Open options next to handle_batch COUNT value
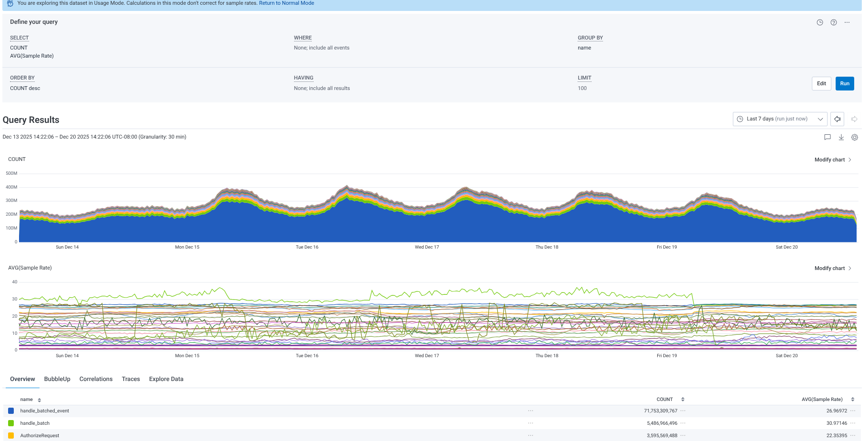Screen dimensions: 868x441 (x=683, y=423)
